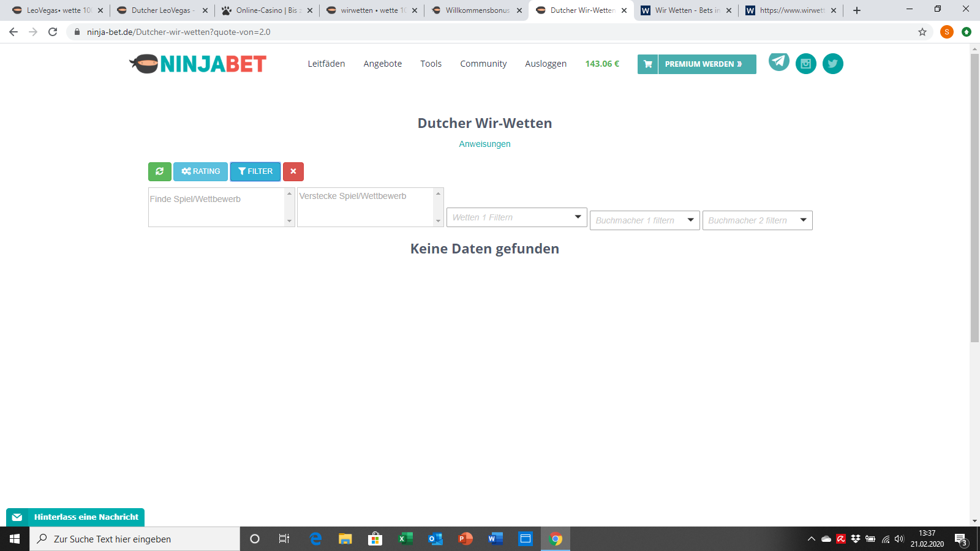
Task: Open the Twitter icon in header
Action: (x=833, y=64)
